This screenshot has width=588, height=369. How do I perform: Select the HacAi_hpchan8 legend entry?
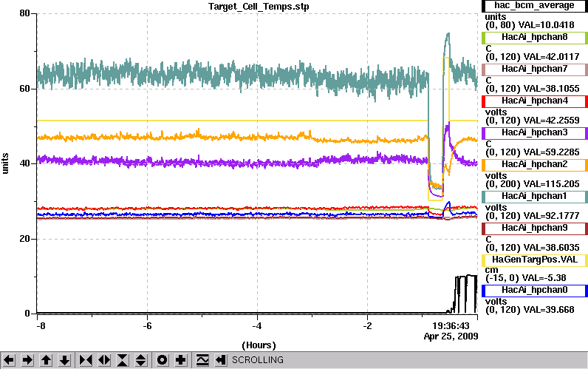[x=534, y=37]
